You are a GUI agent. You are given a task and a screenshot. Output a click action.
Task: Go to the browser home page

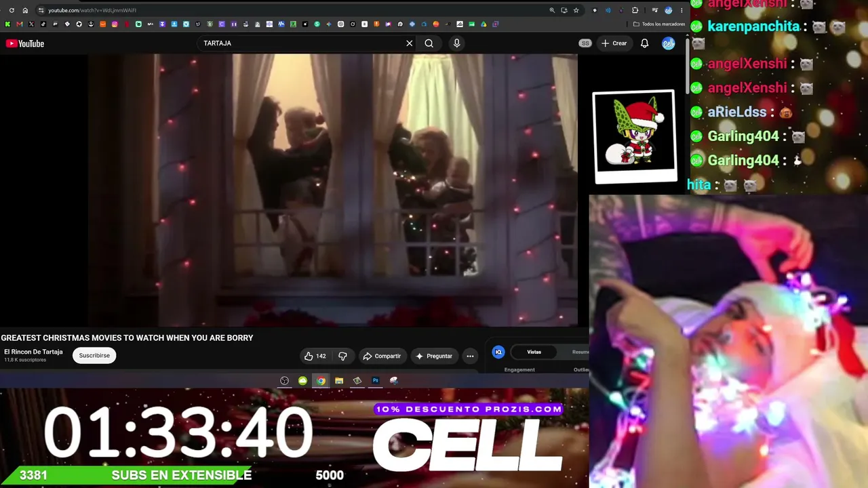pyautogui.click(x=25, y=10)
